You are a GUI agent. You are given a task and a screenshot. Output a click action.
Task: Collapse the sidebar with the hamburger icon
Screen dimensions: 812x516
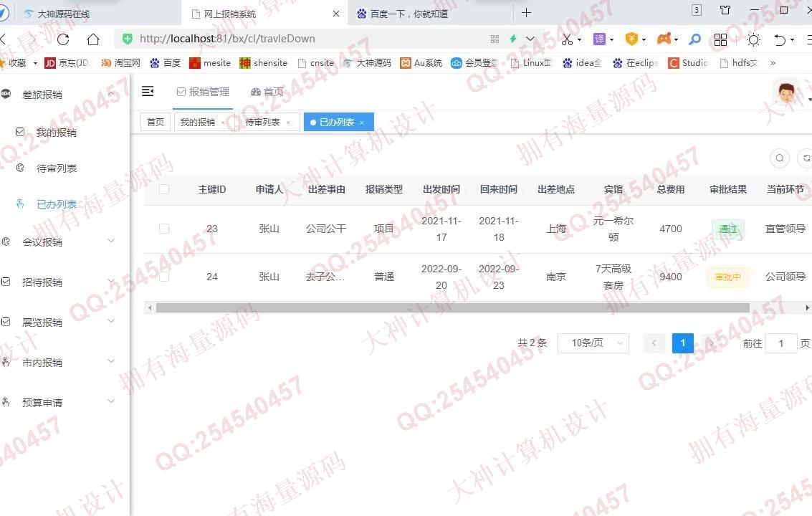click(x=148, y=91)
